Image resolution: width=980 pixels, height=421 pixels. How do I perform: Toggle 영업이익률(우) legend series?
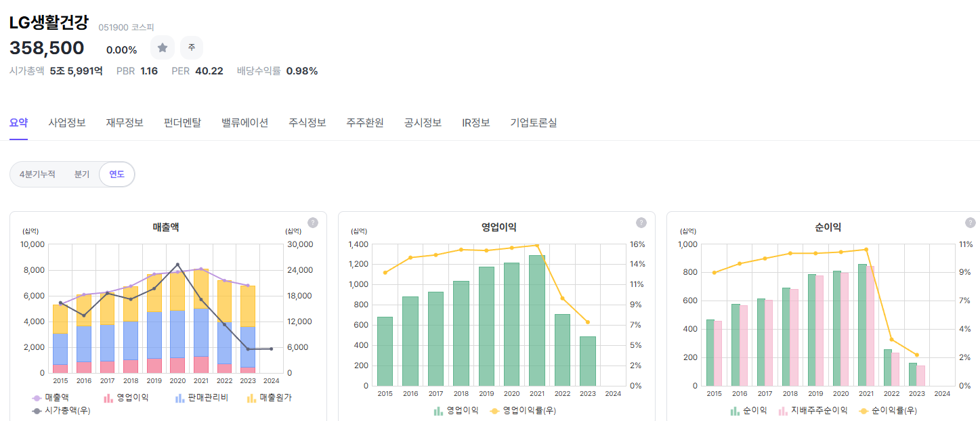(x=522, y=411)
